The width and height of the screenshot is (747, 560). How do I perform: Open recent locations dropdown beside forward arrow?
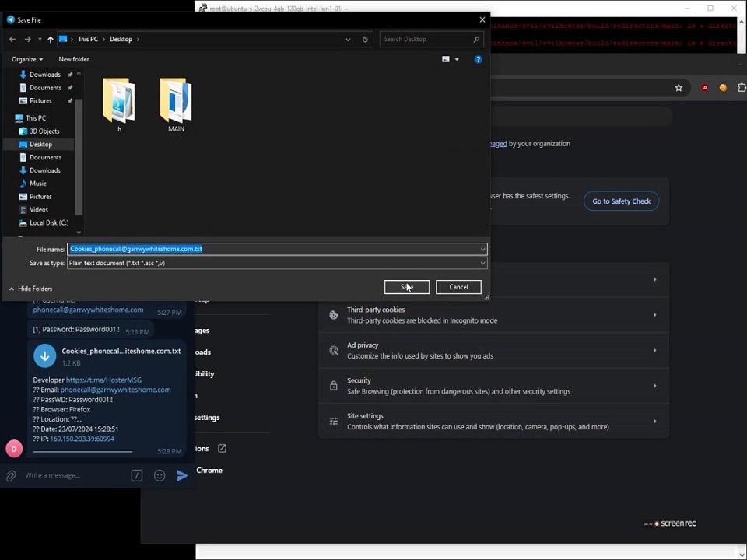pyautogui.click(x=40, y=39)
